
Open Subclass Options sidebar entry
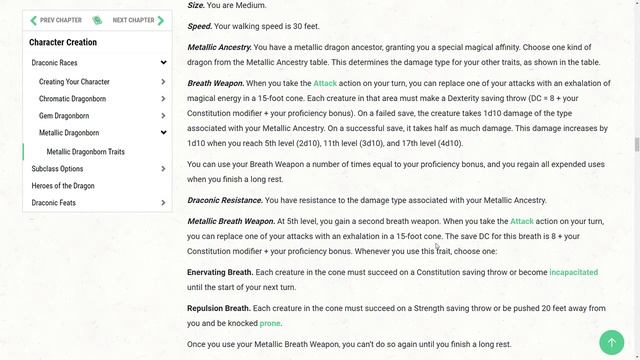click(x=57, y=169)
